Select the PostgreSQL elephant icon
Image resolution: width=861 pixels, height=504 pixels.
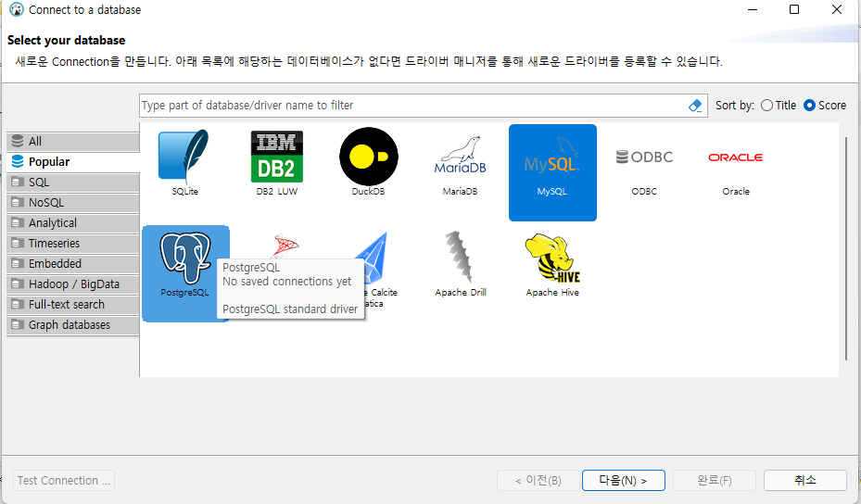[185, 258]
